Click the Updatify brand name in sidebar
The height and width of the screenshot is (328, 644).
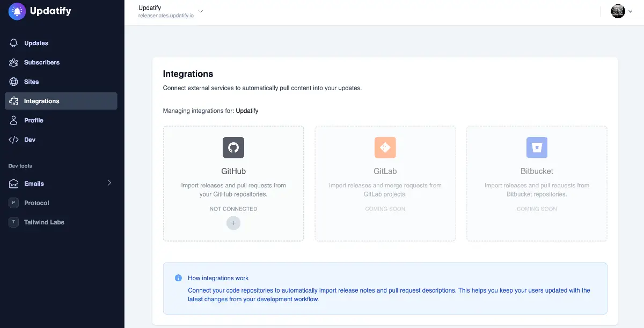50,11
